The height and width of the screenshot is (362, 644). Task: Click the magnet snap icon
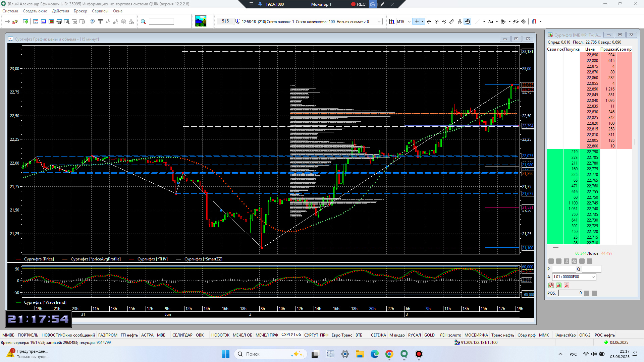point(534,21)
